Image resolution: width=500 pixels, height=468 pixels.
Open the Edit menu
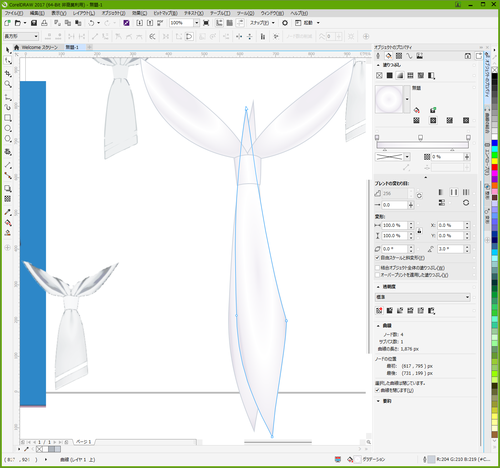(x=37, y=13)
